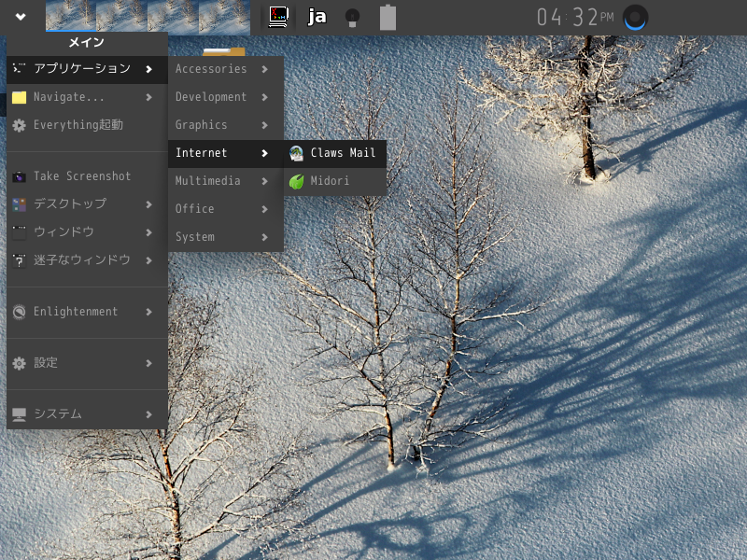Expand the Development submenu arrow
747x560 pixels.
tap(265, 98)
